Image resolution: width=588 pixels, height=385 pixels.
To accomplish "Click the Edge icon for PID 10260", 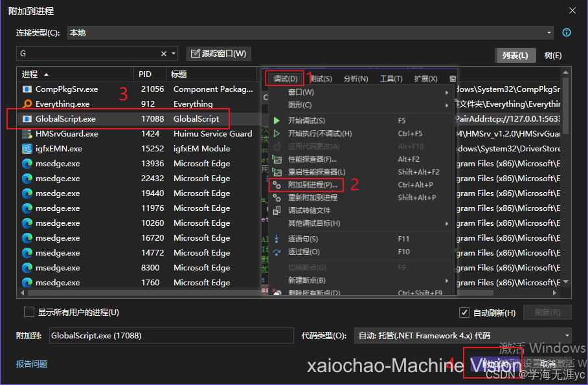I will coord(27,223).
